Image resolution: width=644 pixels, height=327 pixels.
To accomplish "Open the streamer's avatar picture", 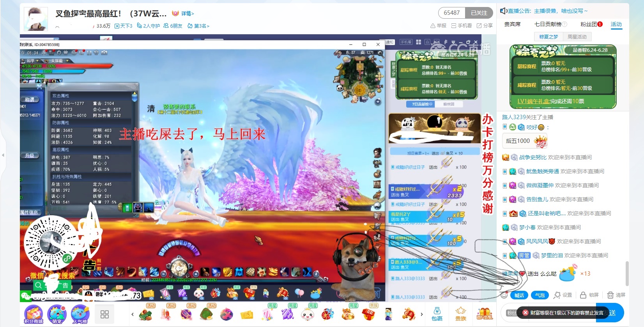I will [36, 19].
